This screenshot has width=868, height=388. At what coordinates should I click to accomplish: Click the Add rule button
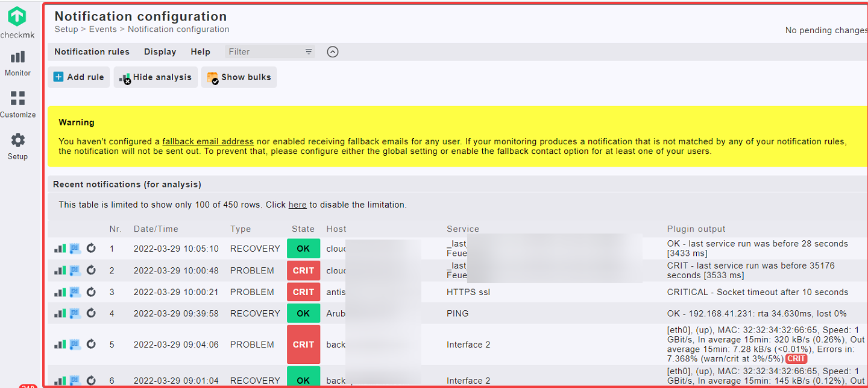click(x=79, y=77)
